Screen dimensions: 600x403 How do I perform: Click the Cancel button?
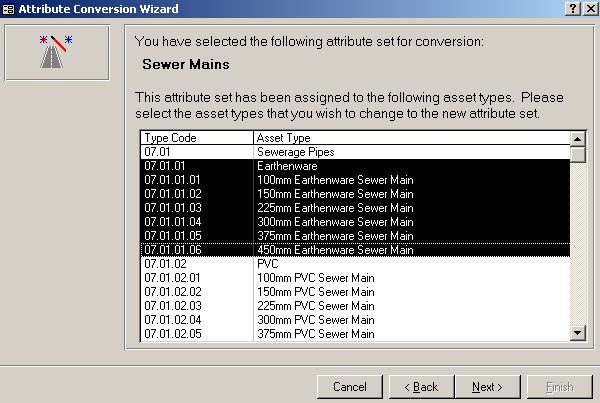click(x=350, y=387)
